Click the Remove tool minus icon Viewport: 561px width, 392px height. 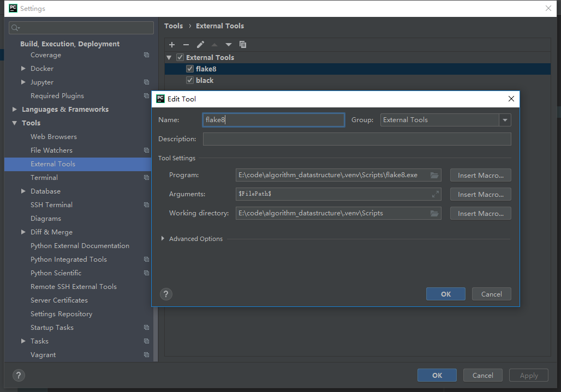[x=186, y=45]
